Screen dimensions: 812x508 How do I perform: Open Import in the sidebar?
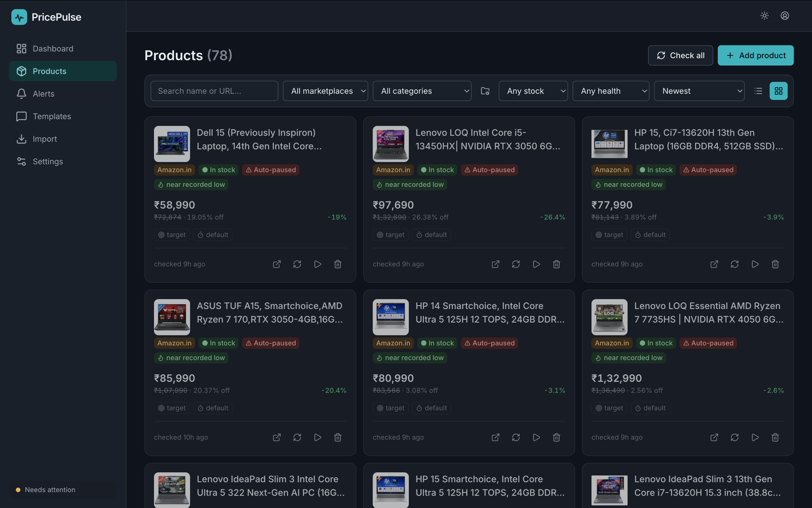pyautogui.click(x=63, y=139)
